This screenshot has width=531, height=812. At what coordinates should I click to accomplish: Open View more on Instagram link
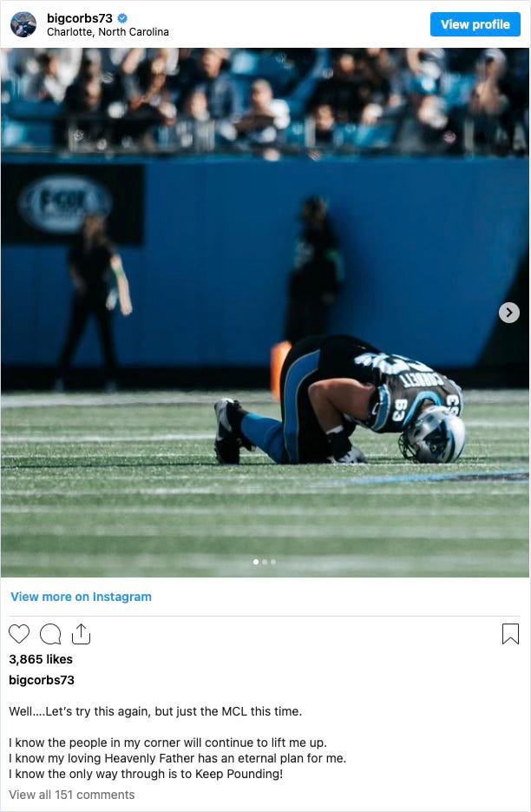coord(82,597)
